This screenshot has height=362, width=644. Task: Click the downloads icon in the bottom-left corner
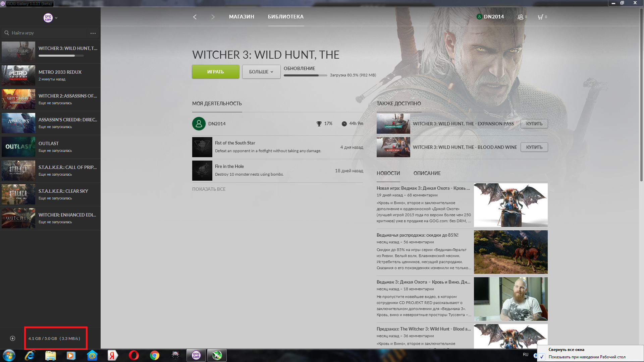(13, 339)
